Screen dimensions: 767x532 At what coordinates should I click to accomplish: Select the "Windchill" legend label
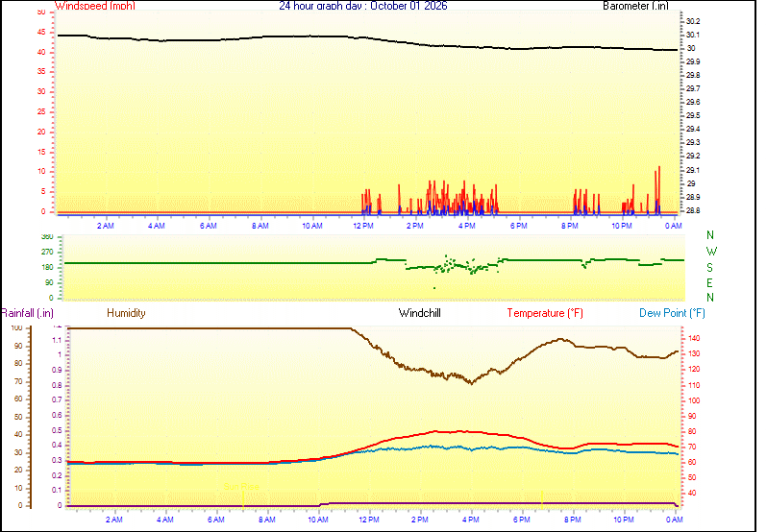420,313
